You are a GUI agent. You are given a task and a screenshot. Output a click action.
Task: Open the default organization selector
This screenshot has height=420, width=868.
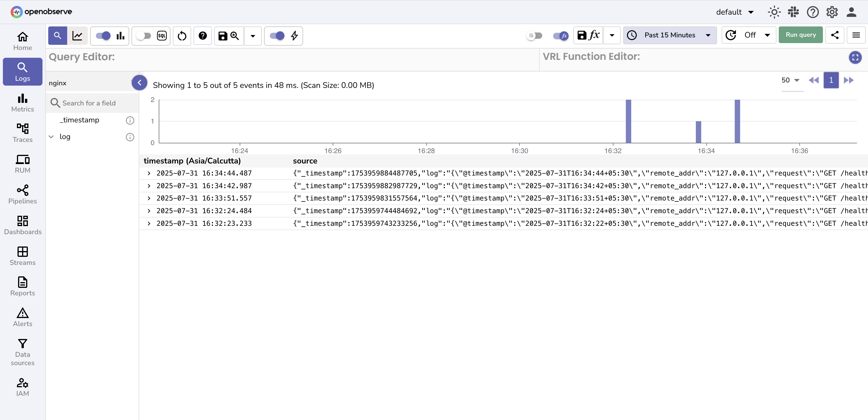click(735, 12)
